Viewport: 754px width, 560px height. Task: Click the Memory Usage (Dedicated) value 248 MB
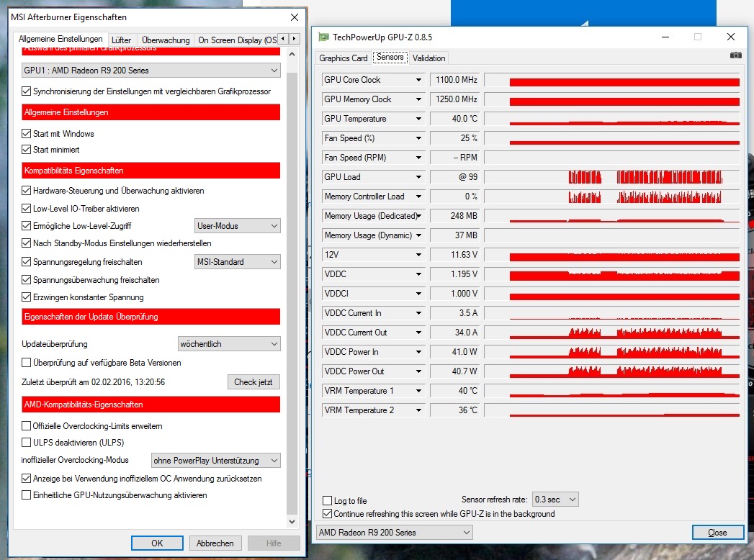click(455, 216)
